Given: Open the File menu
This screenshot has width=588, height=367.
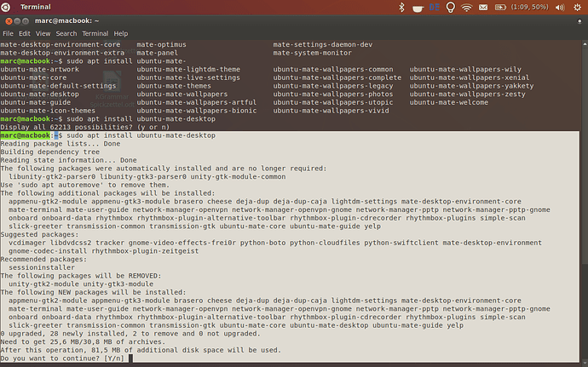Looking at the screenshot, I should (8, 33).
